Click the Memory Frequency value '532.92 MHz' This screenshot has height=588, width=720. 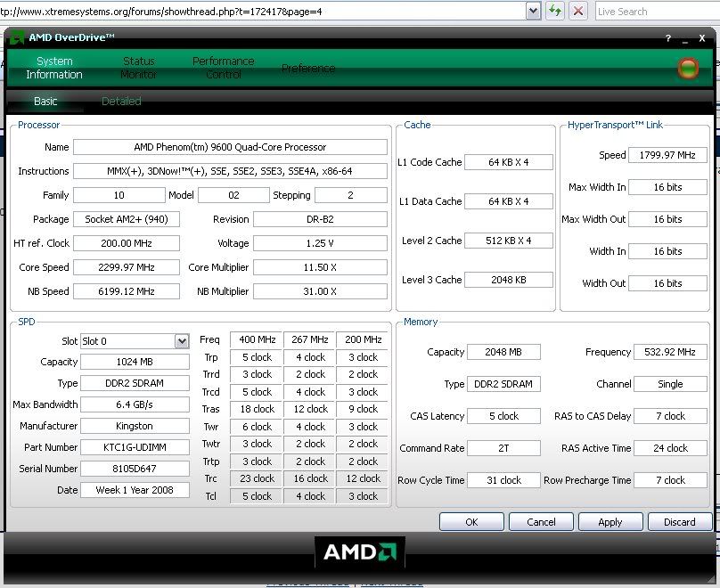point(670,352)
